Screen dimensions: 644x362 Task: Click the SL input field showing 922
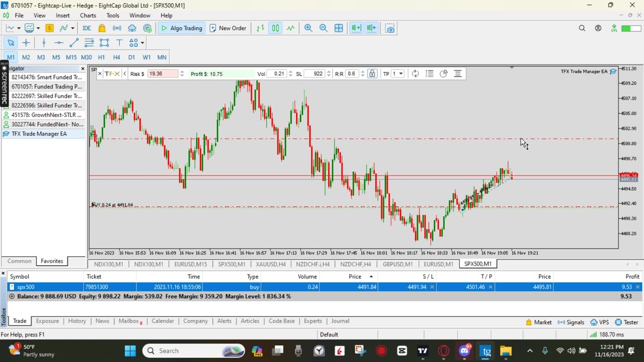[315, 74]
